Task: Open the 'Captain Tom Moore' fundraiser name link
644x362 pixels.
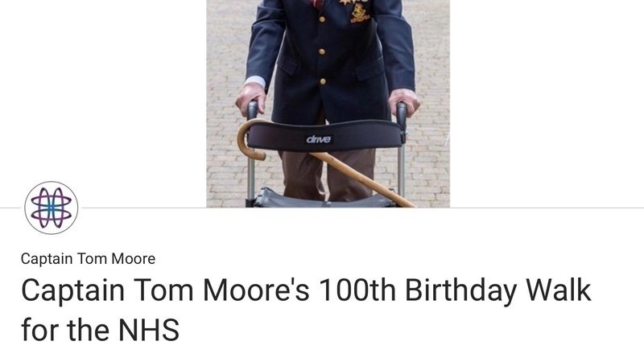Action: 88,259
